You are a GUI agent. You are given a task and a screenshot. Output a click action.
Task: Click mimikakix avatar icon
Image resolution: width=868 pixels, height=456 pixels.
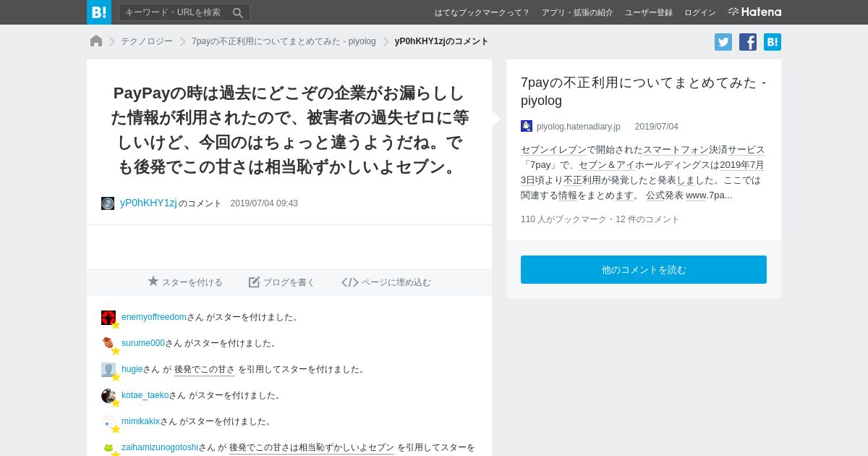click(109, 422)
